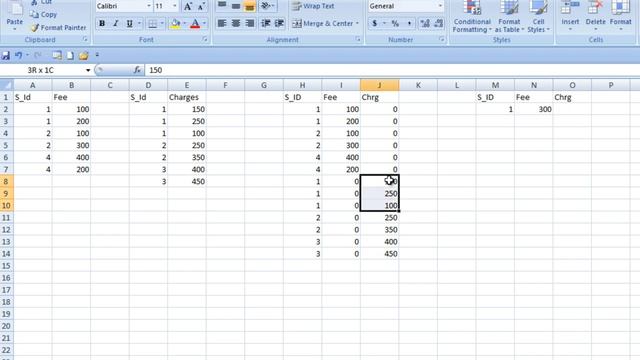Apply red Font Color
The height and width of the screenshot is (360, 640).
195,23
